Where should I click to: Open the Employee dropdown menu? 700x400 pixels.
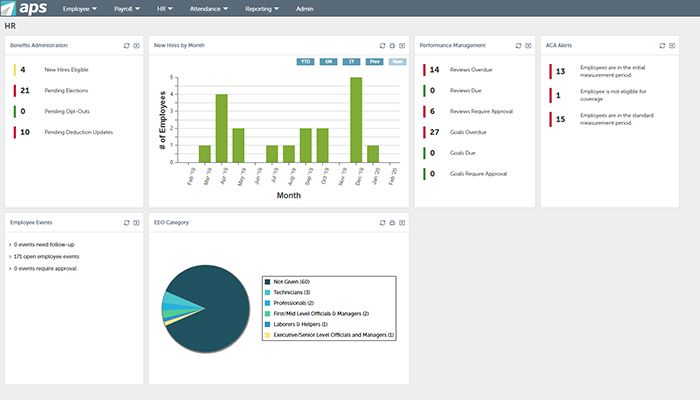click(79, 8)
